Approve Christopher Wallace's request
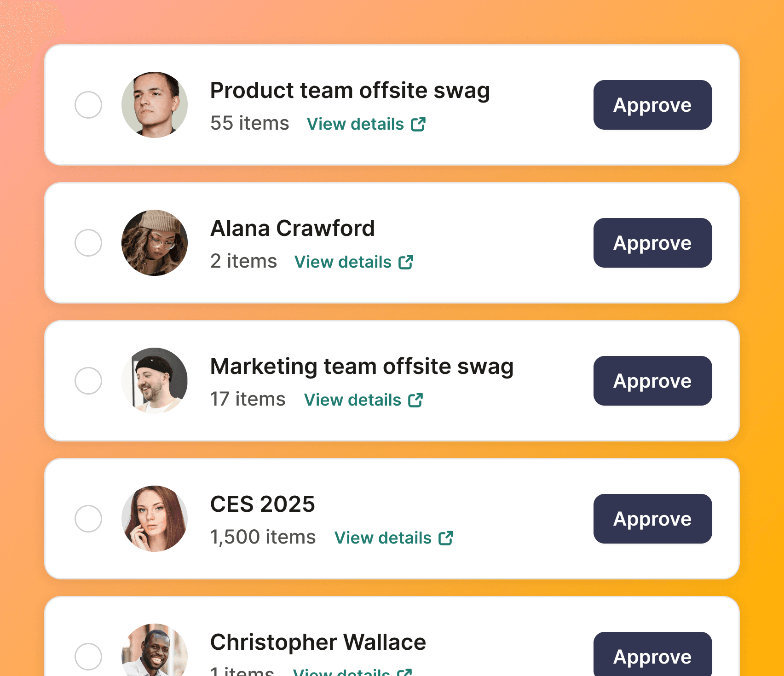The width and height of the screenshot is (784, 676). tap(652, 656)
